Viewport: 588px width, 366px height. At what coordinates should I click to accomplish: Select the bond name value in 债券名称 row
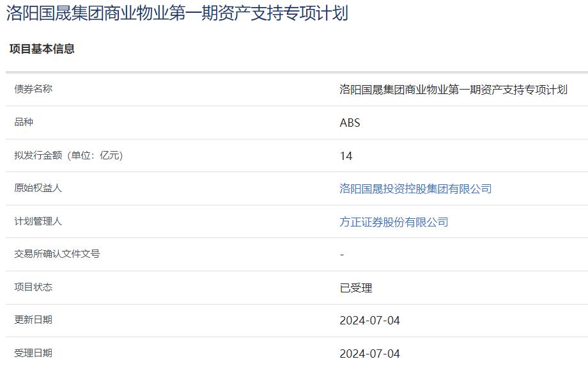(x=453, y=90)
